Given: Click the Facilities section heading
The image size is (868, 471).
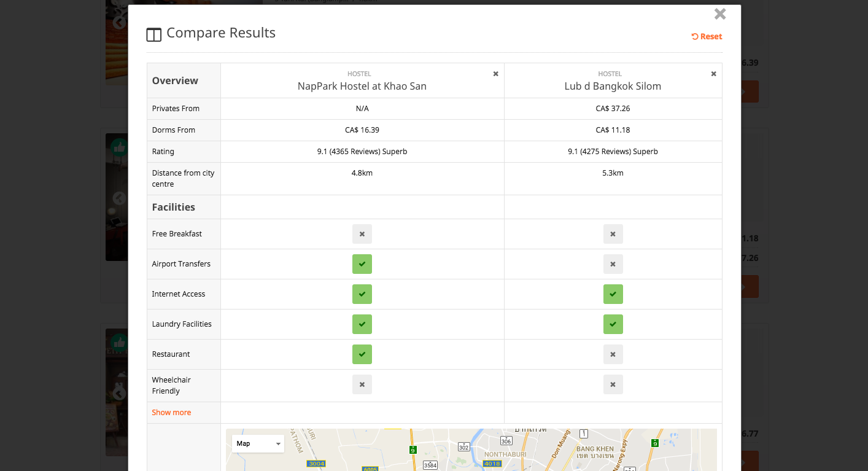Looking at the screenshot, I should pos(173,207).
